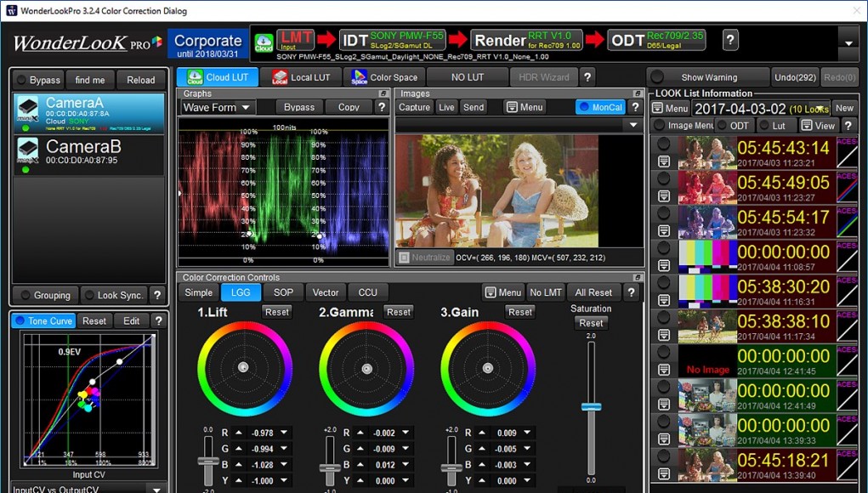The image size is (868, 493).
Task: Open the InputCV vs OutputCV dropdown
Action: (x=156, y=489)
